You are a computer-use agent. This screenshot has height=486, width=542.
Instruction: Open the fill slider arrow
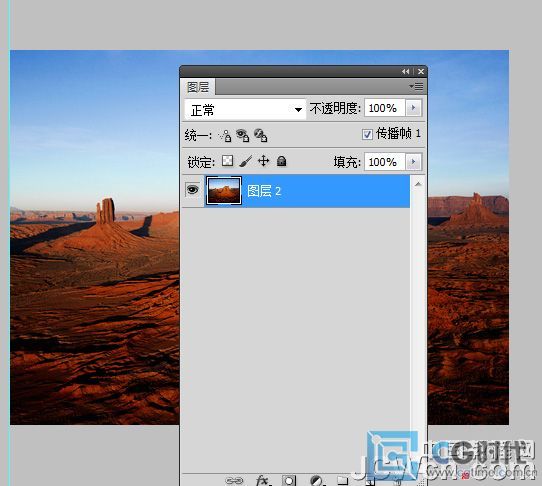(x=413, y=161)
